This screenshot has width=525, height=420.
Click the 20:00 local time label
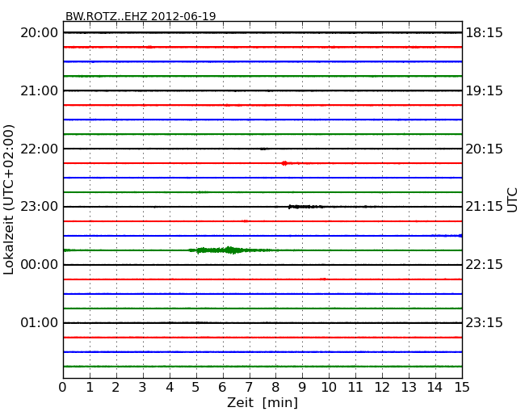[40, 33]
